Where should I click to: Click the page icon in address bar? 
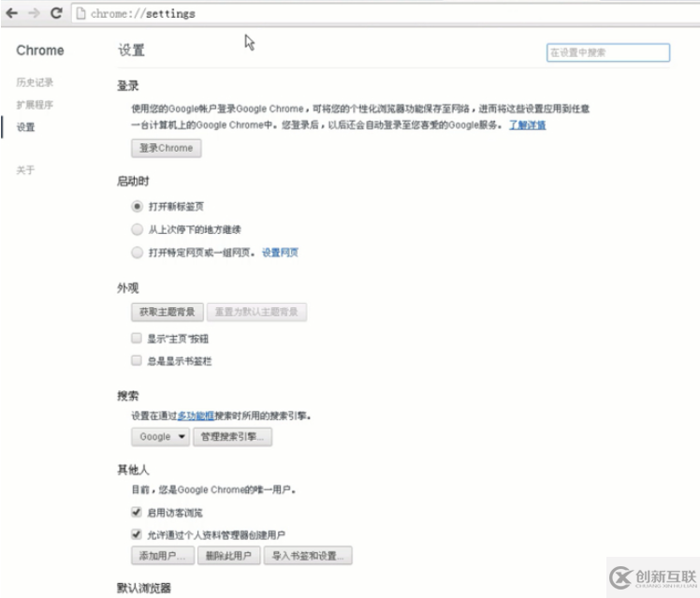[80, 13]
